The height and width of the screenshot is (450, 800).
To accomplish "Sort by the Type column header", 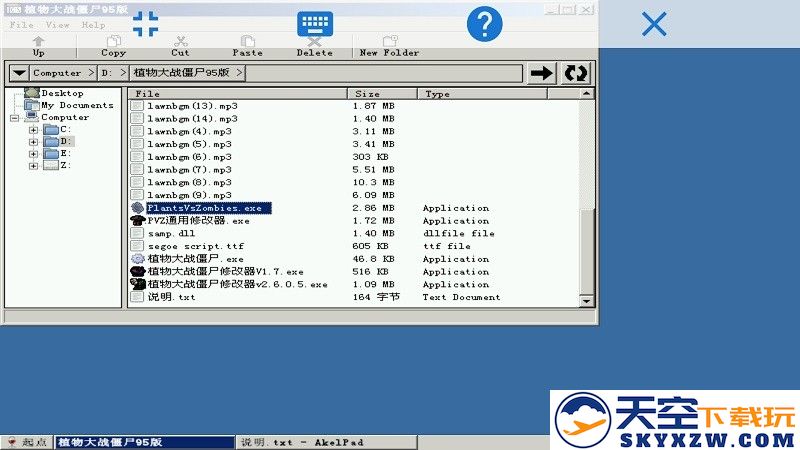I will pos(482,94).
